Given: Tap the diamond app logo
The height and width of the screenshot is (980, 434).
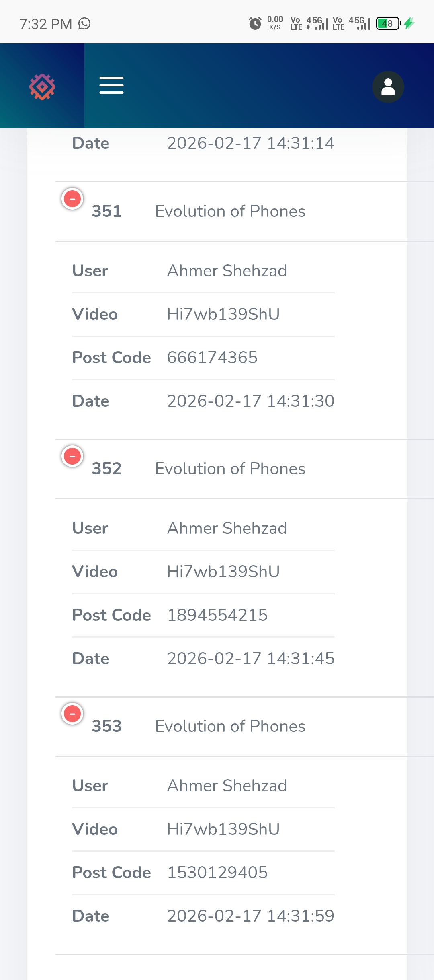Looking at the screenshot, I should 42,86.
